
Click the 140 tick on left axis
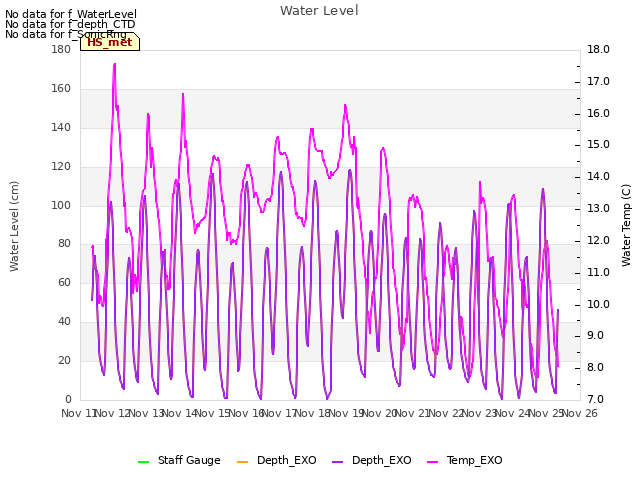tap(61, 127)
